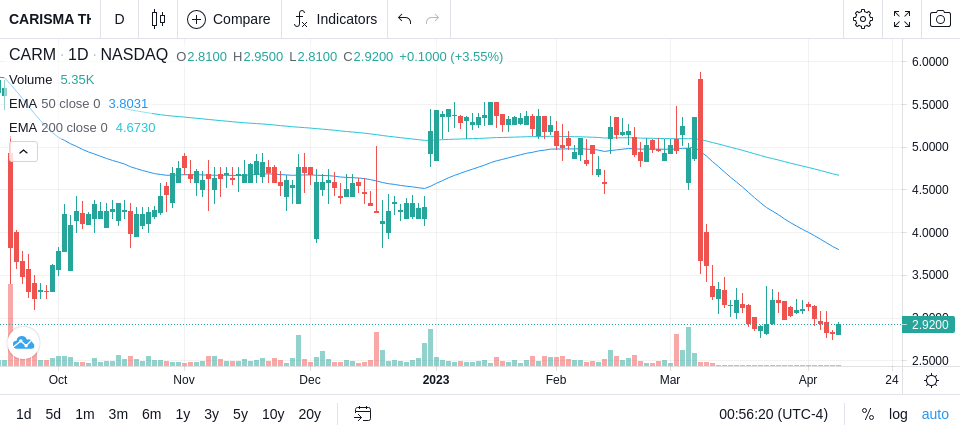Screen dimensions: 960x433
Task: Open the candlestick chart style selector
Action: 159,19
